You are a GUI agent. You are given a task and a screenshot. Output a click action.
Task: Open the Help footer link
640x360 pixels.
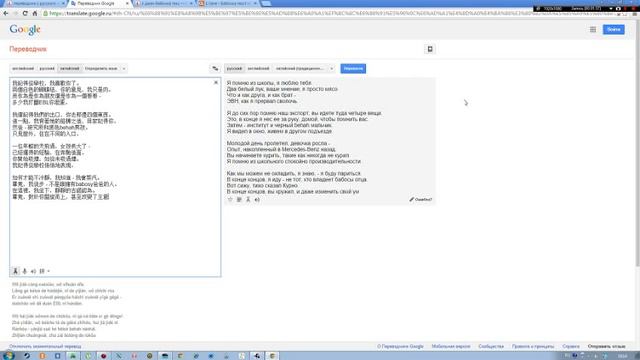(x=571, y=347)
